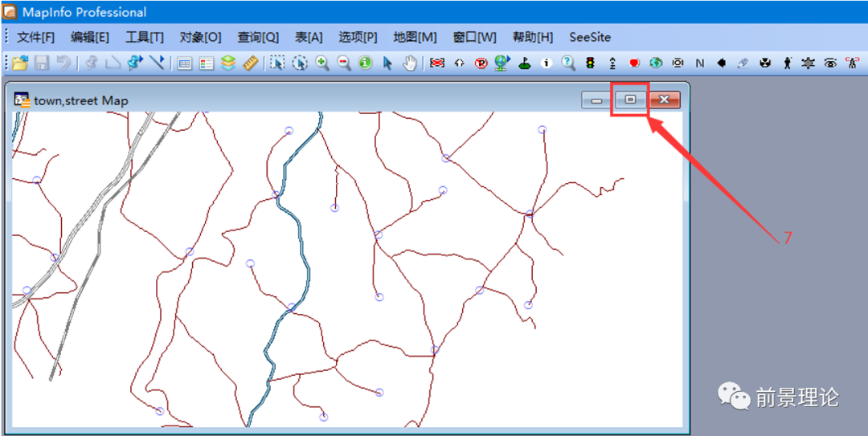Click the red prohibited R icon

[x=481, y=63]
